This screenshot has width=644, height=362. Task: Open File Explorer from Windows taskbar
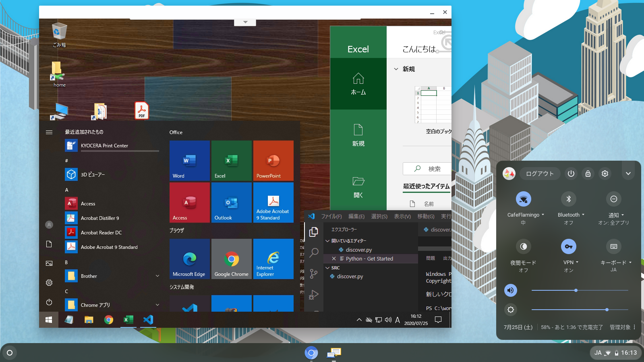pos(89,320)
